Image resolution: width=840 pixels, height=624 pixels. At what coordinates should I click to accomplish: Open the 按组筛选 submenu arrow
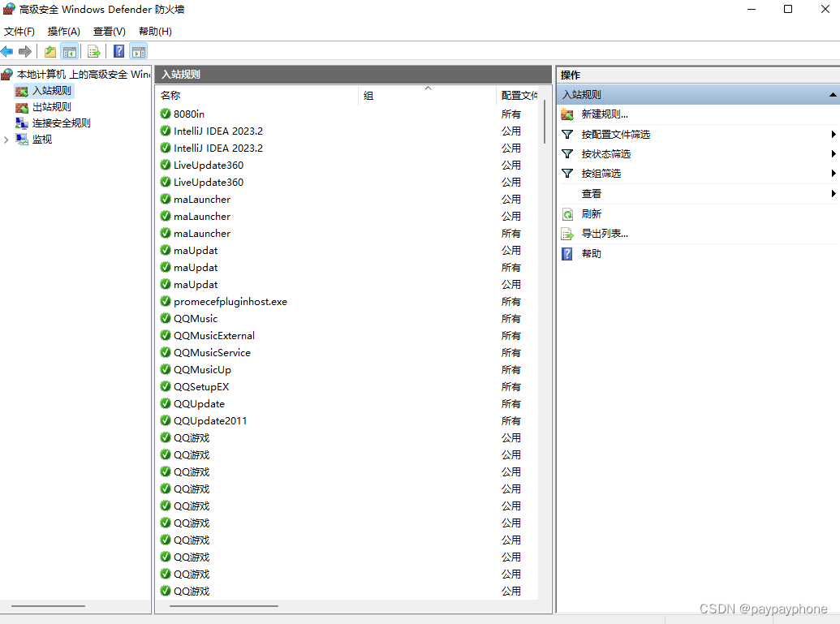pos(833,174)
